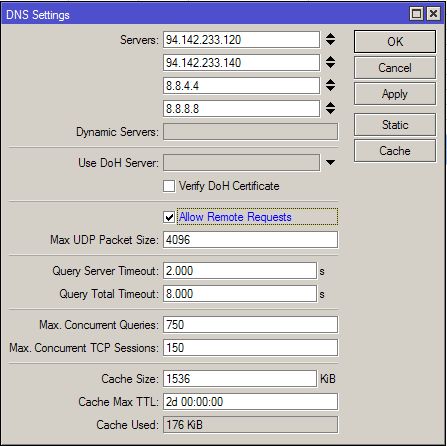Select the Query Server Timeout field
Screen dimensions: 447x446
pos(240,271)
